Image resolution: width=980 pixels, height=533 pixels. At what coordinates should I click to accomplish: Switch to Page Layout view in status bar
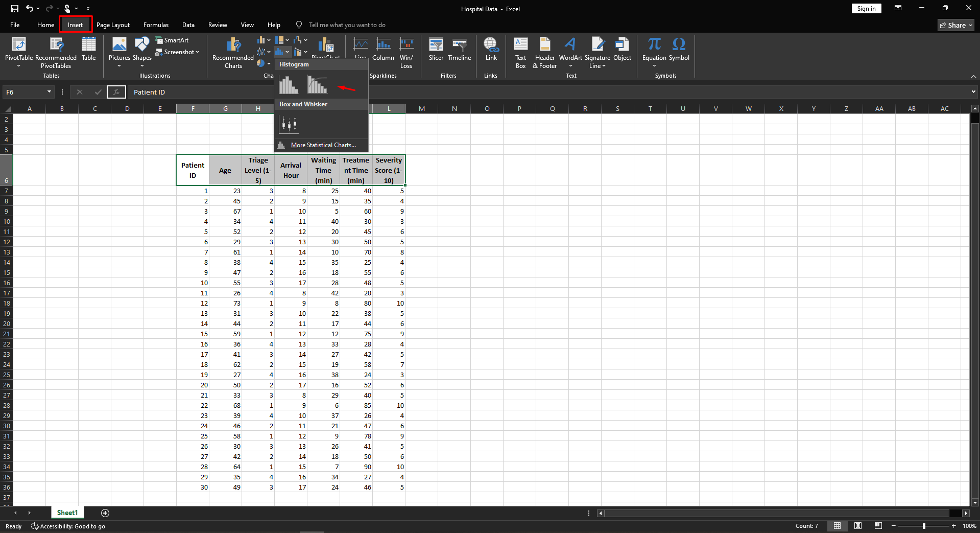tap(858, 526)
